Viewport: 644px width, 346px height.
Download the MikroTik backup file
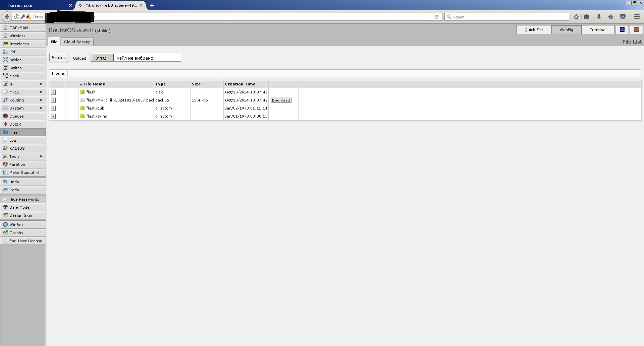pos(281,100)
